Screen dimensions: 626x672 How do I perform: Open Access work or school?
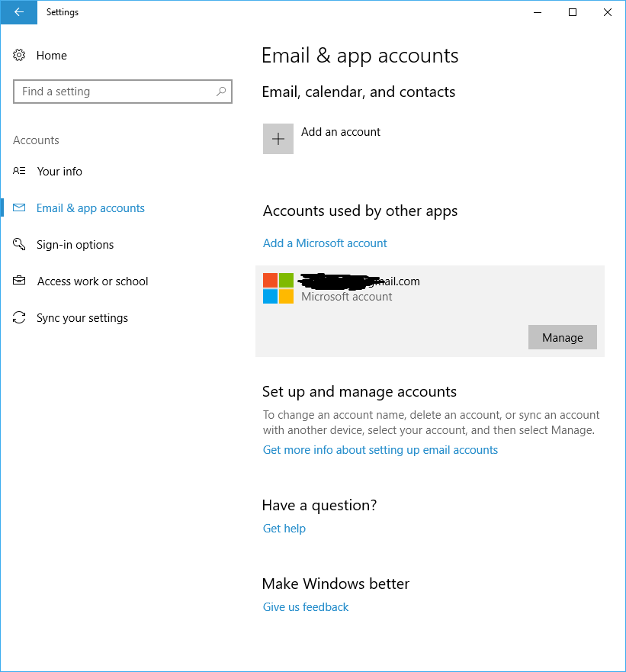pos(92,281)
